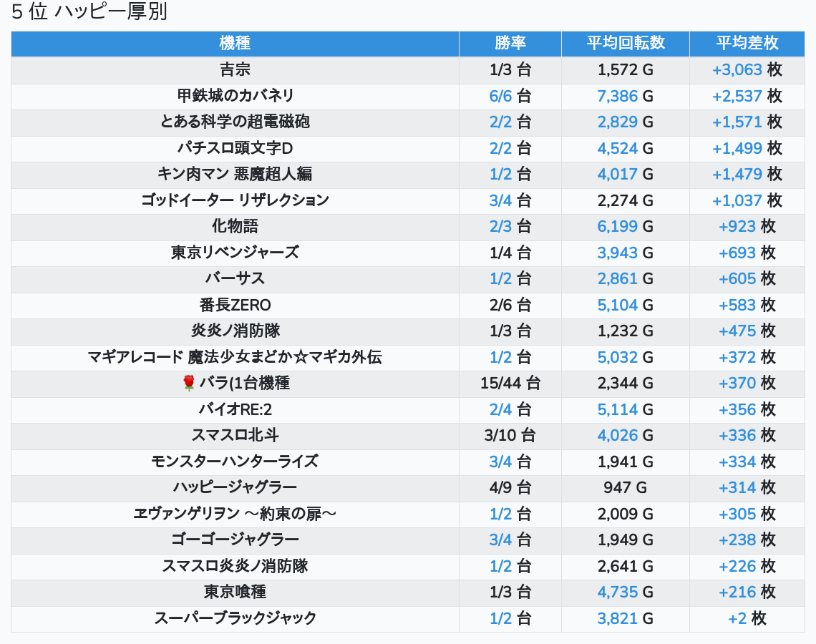Screen dimensions: 816x644
Task: Click the 甲鉄城のカバネリ row name
Action: click(235, 96)
